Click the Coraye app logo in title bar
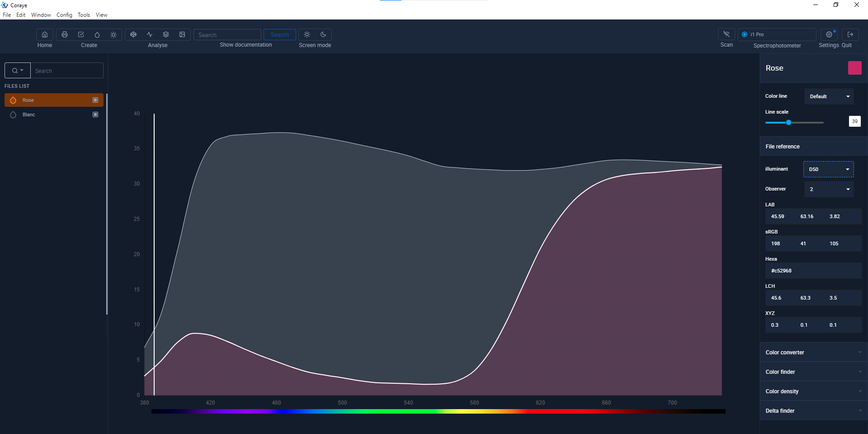The height and width of the screenshot is (434, 868). pos(5,5)
